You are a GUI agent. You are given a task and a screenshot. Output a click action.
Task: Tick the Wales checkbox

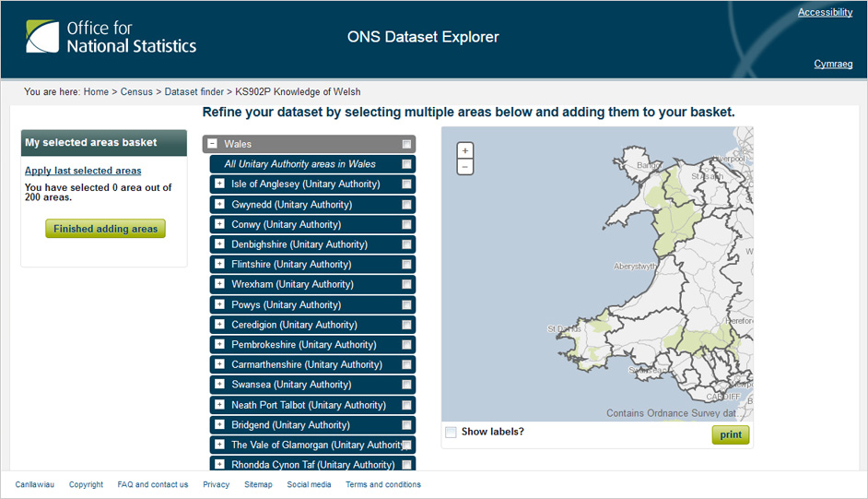click(x=407, y=144)
